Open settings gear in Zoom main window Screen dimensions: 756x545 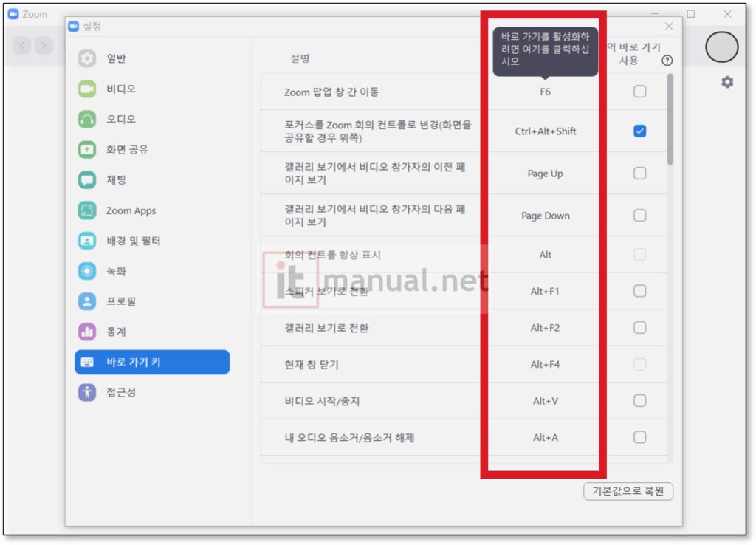click(x=727, y=82)
